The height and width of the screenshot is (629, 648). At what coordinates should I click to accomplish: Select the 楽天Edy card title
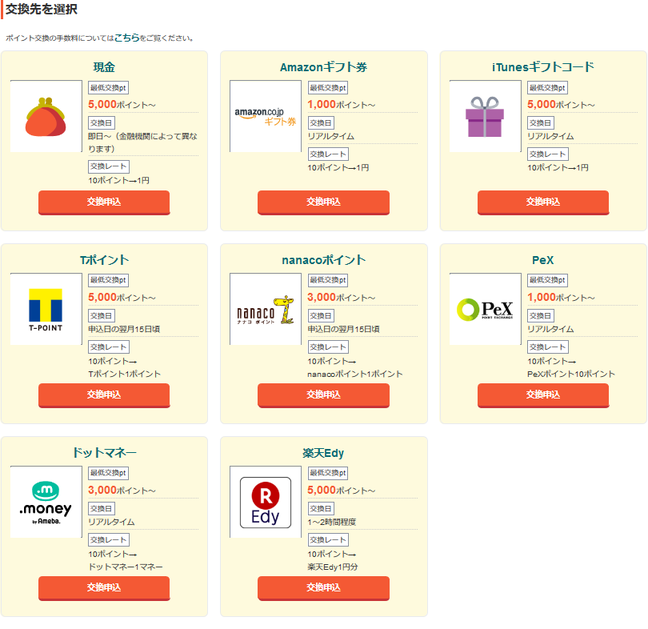(323, 453)
